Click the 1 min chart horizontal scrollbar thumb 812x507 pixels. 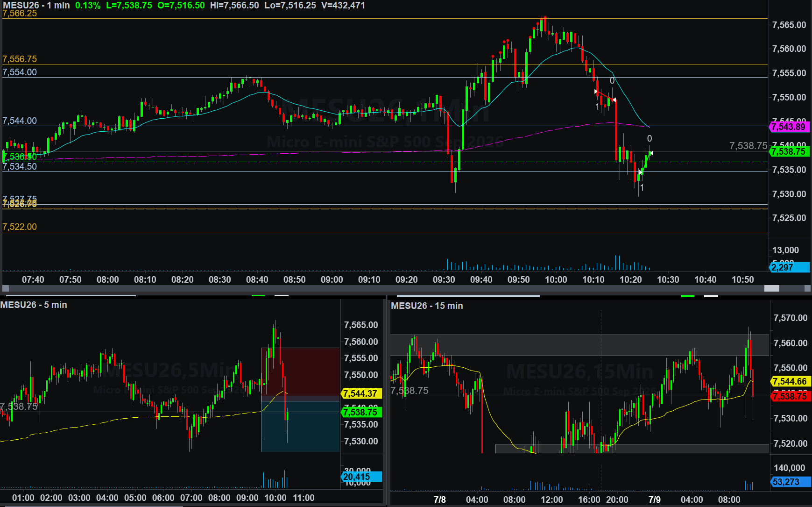pyautogui.click(x=771, y=288)
